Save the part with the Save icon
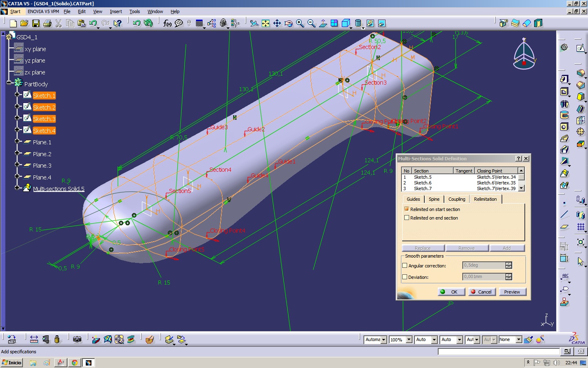 (36, 23)
